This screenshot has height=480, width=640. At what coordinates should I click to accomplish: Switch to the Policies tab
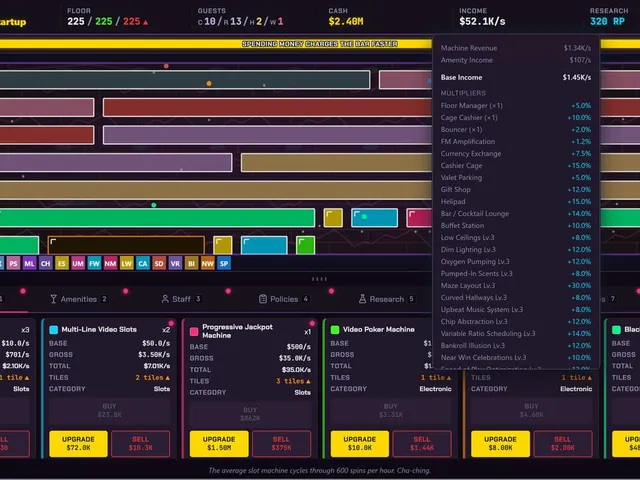coord(284,299)
